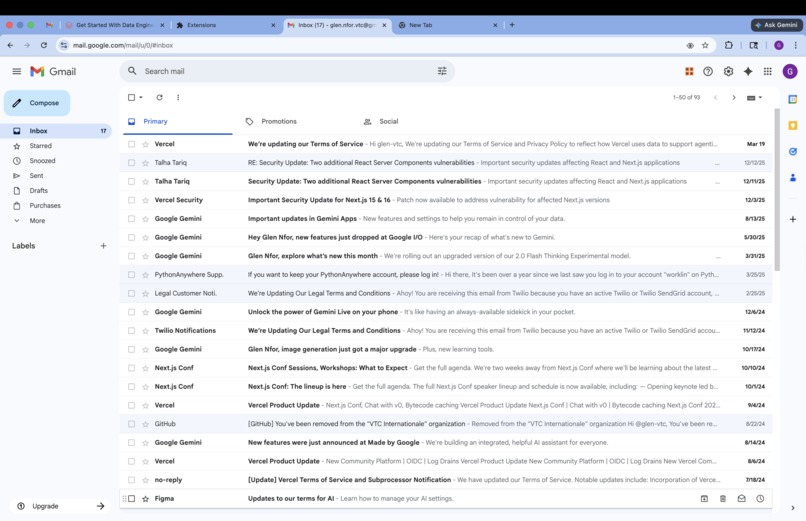Open the orange-icon extension in Gmail header
This screenshot has height=521, width=806.
[x=689, y=71]
